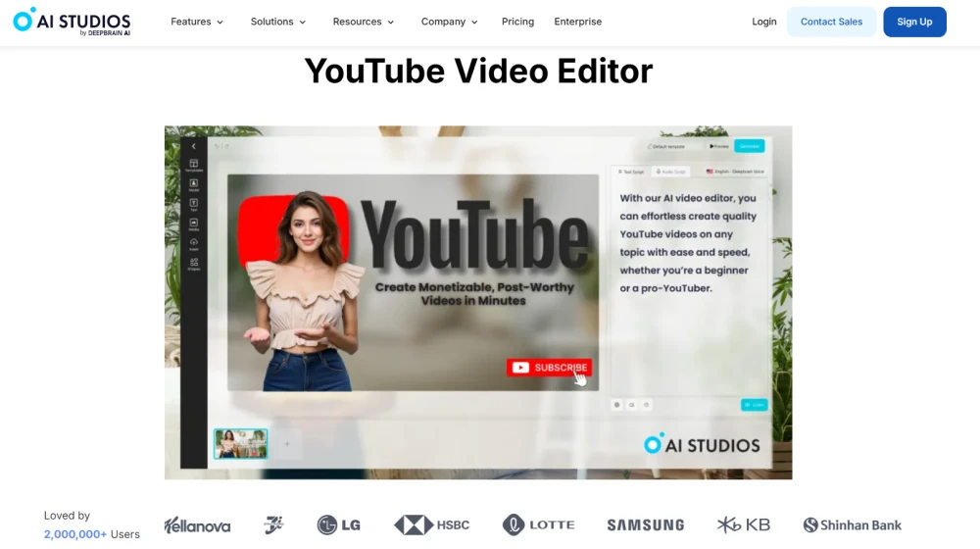Go to the Pricing page
Viewport: 980px width, 549px height.
click(x=517, y=22)
